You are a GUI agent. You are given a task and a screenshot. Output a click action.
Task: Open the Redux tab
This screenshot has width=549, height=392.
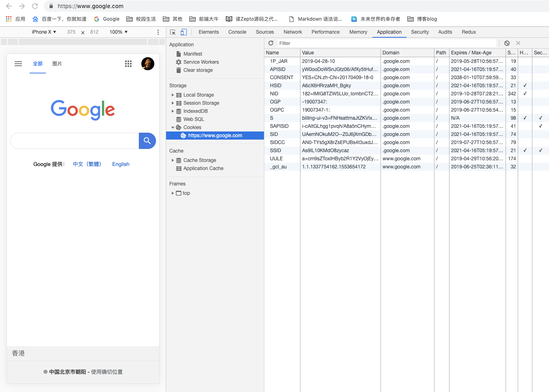[469, 32]
